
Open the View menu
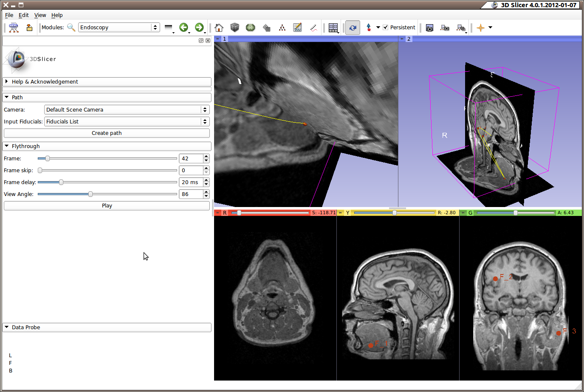click(40, 15)
